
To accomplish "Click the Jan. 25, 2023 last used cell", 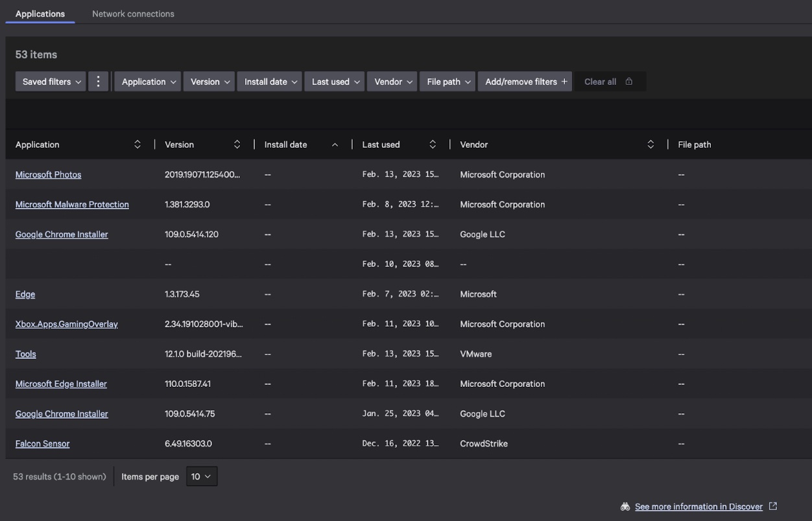I will [x=400, y=413].
